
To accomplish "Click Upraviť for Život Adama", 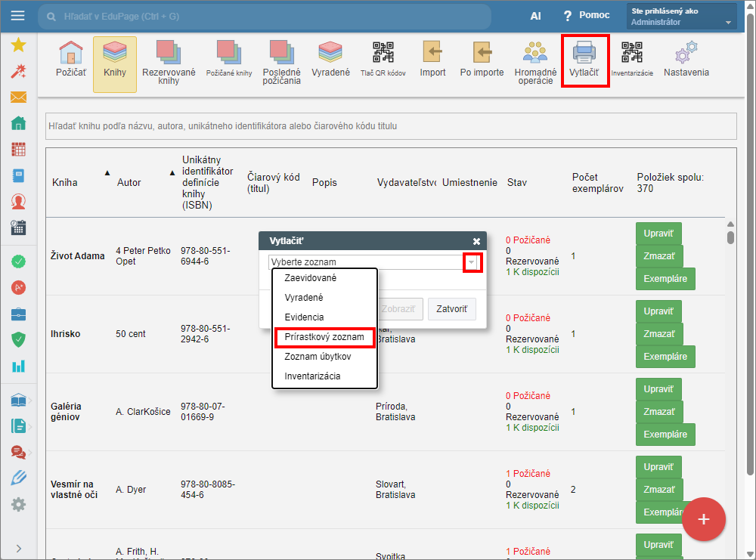I will [659, 233].
